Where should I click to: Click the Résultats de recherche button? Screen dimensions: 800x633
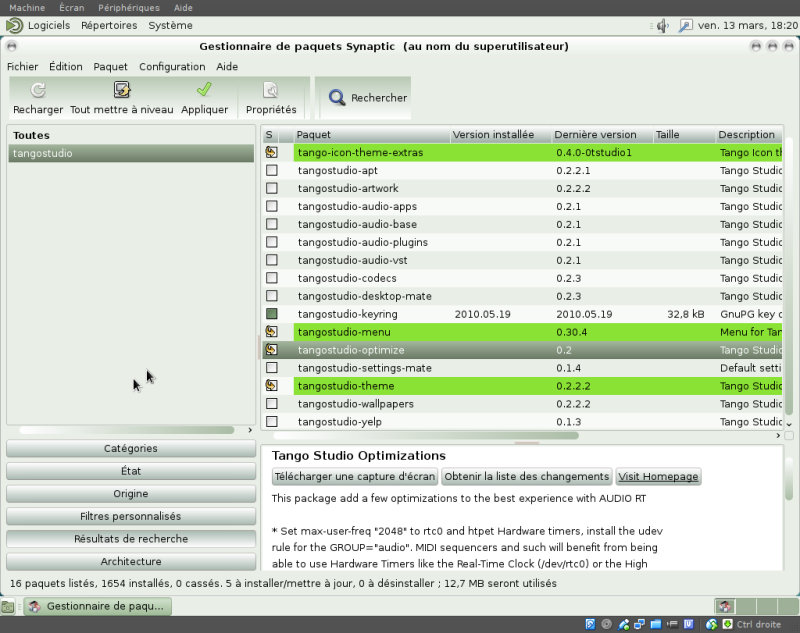click(131, 539)
